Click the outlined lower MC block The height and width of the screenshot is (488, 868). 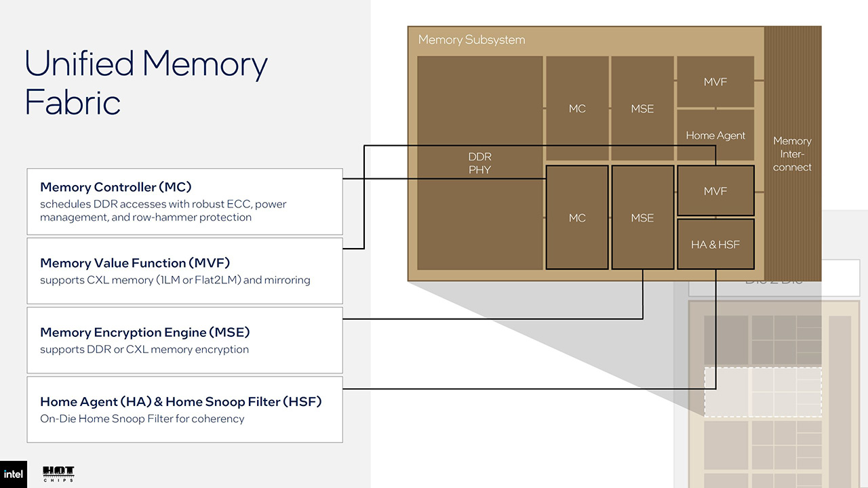[x=577, y=218]
